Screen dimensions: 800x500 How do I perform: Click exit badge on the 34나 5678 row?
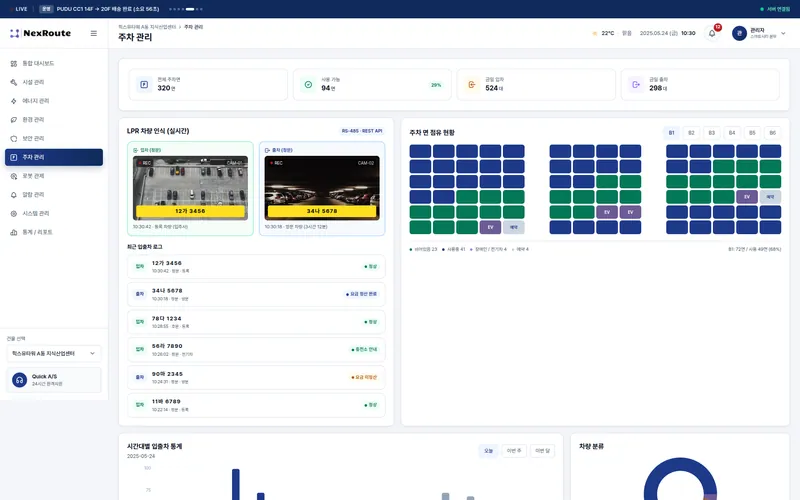pos(139,294)
